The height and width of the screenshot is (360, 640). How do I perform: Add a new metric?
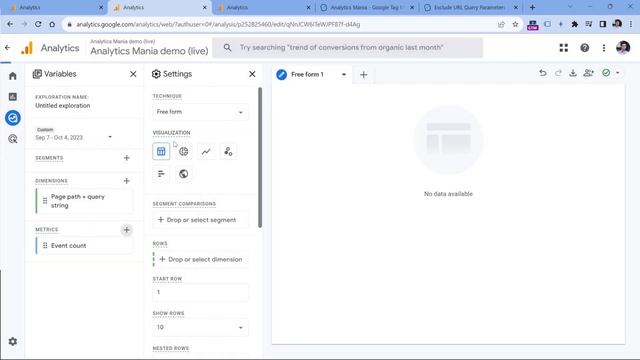click(x=127, y=230)
